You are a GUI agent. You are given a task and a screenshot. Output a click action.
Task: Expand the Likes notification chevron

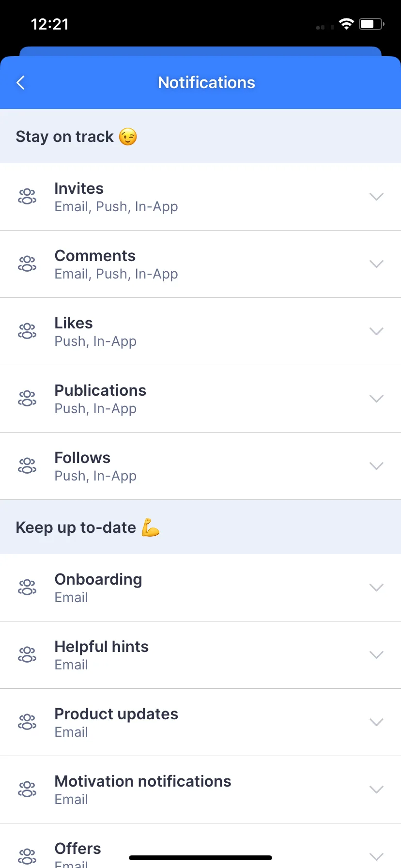[376, 331]
